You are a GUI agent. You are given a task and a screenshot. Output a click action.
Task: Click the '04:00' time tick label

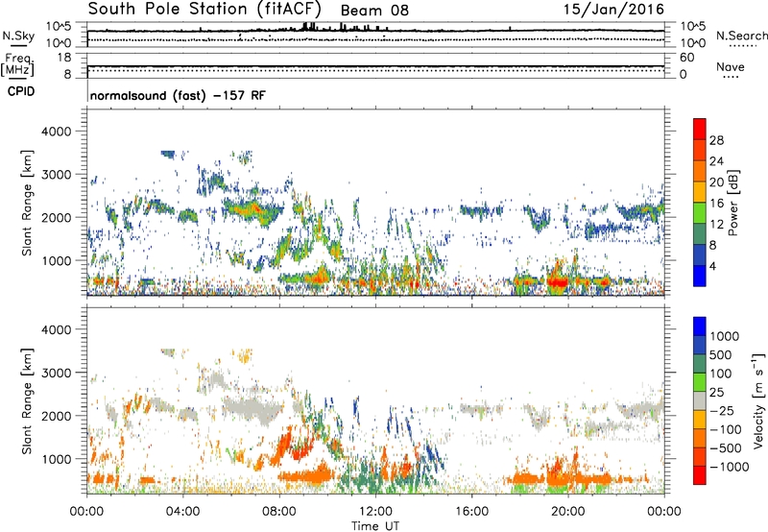click(182, 512)
